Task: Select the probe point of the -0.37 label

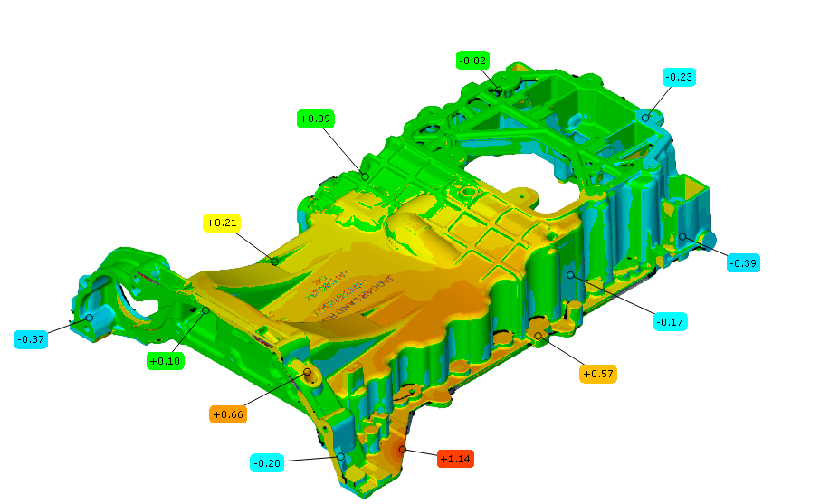Action: point(90,318)
